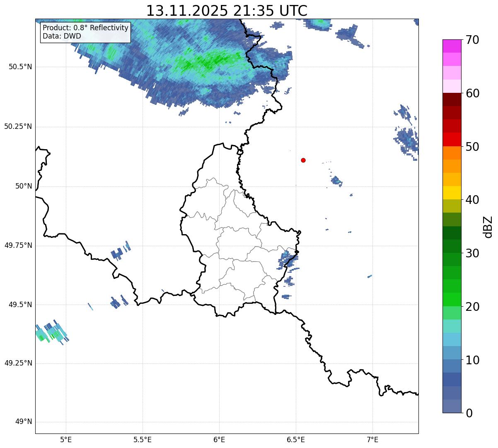Click the Product: 0.8° Reflectivity label
This screenshot has height=448, width=498.
coord(86,28)
